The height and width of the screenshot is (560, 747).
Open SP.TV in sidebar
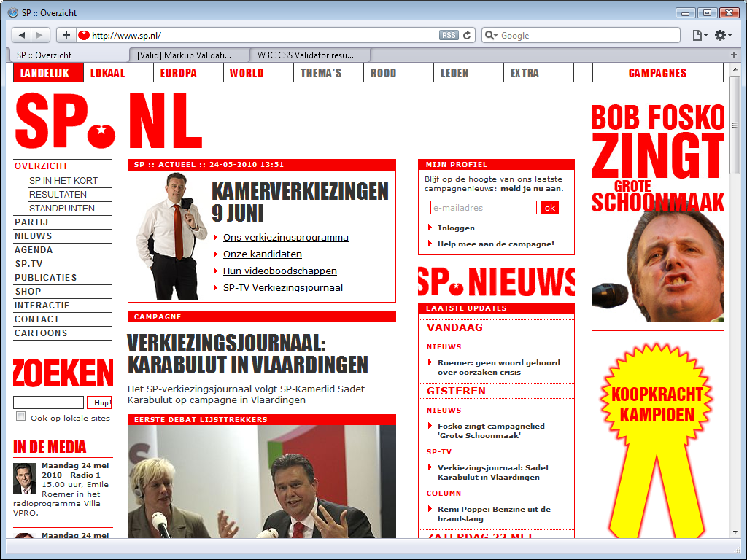pos(28,264)
